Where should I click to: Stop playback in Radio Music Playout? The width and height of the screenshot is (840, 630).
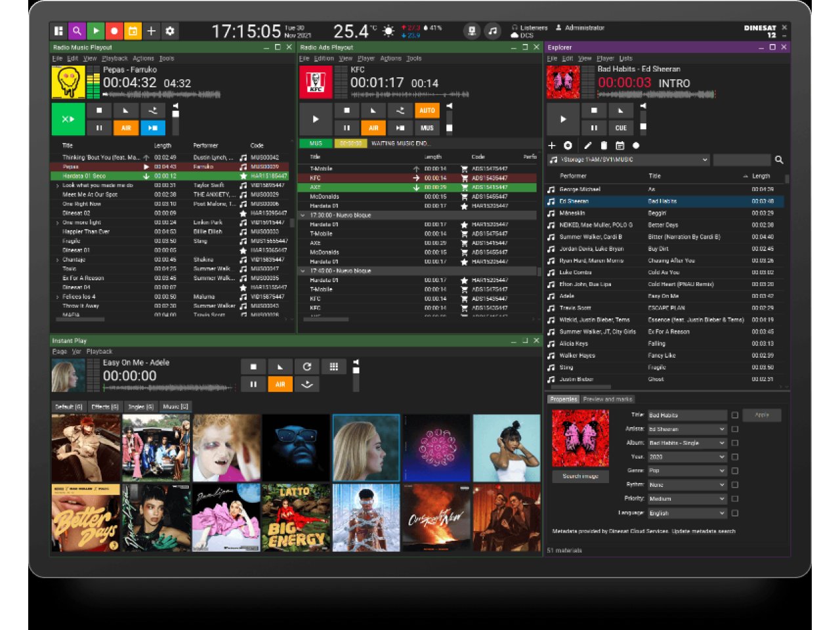click(x=99, y=110)
